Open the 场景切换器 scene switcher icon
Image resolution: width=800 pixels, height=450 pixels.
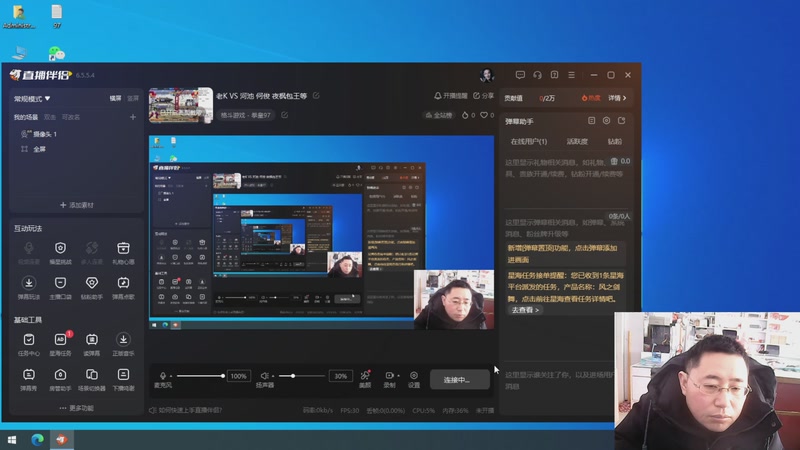pos(92,375)
